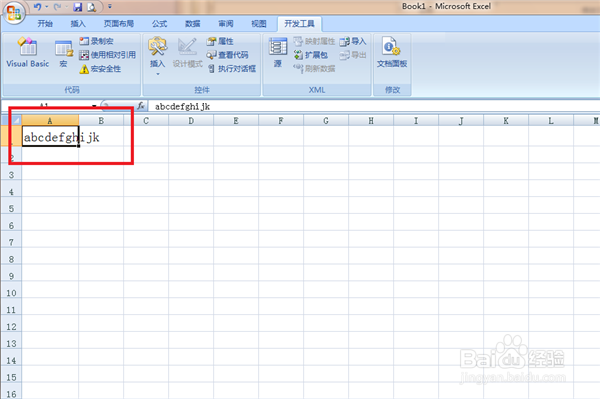Select row 13 header
Image resolution: width=600 pixels, height=399 pixels.
11,343
